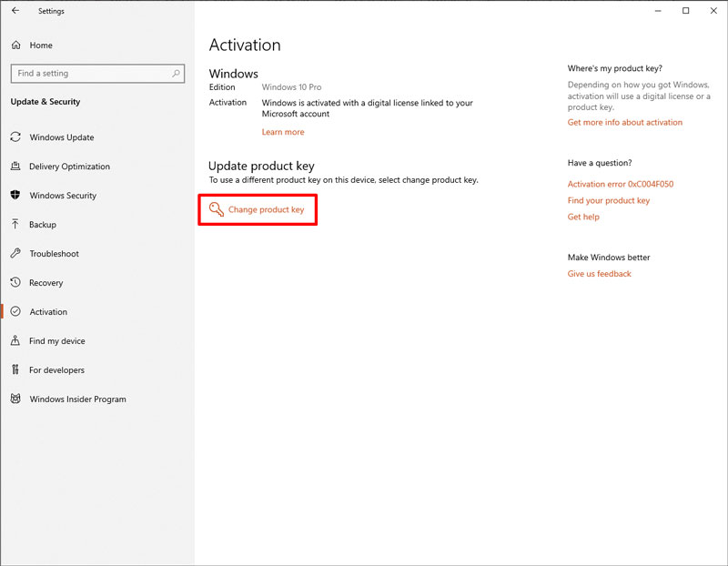Click the Find my device person icon

coord(15,340)
